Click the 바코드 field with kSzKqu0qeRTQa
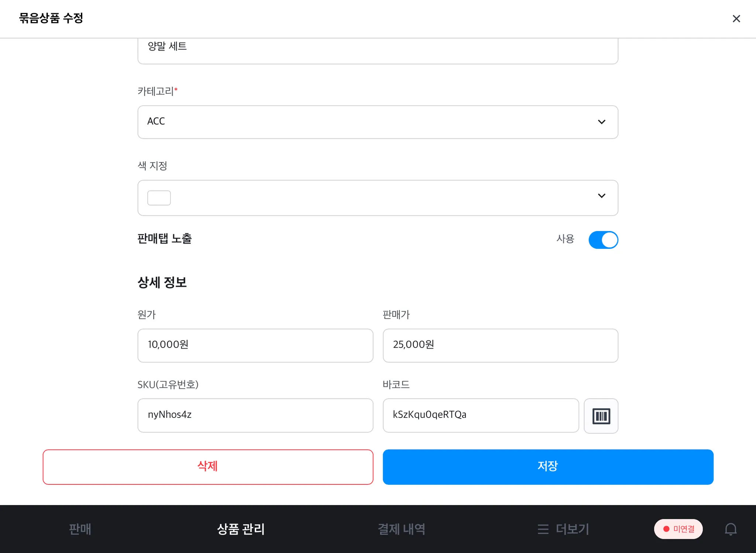756x553 pixels. click(x=480, y=415)
